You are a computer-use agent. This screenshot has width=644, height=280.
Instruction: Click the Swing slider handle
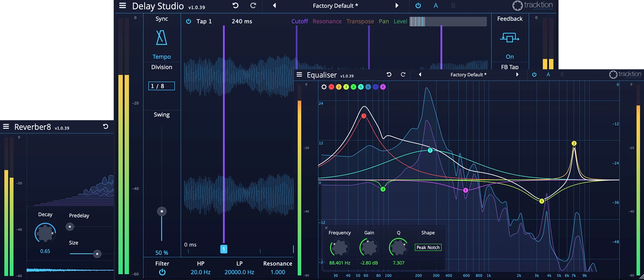162,211
